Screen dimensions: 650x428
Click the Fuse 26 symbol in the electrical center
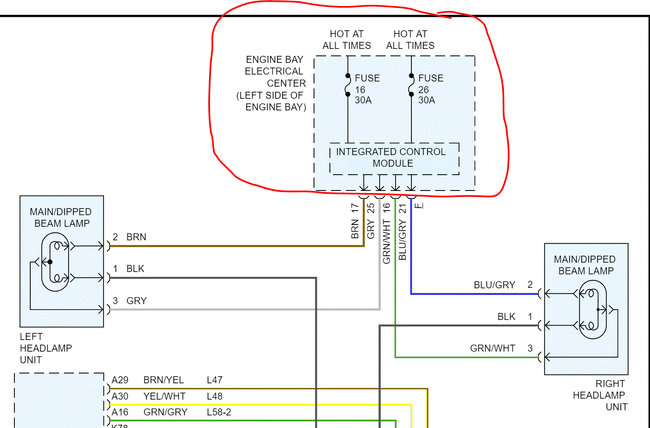[411, 85]
